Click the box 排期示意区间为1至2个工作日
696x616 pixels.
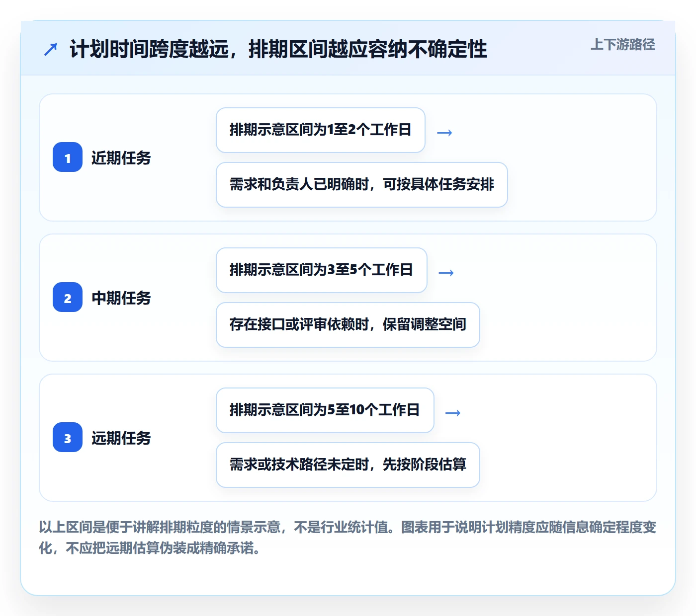[321, 130]
